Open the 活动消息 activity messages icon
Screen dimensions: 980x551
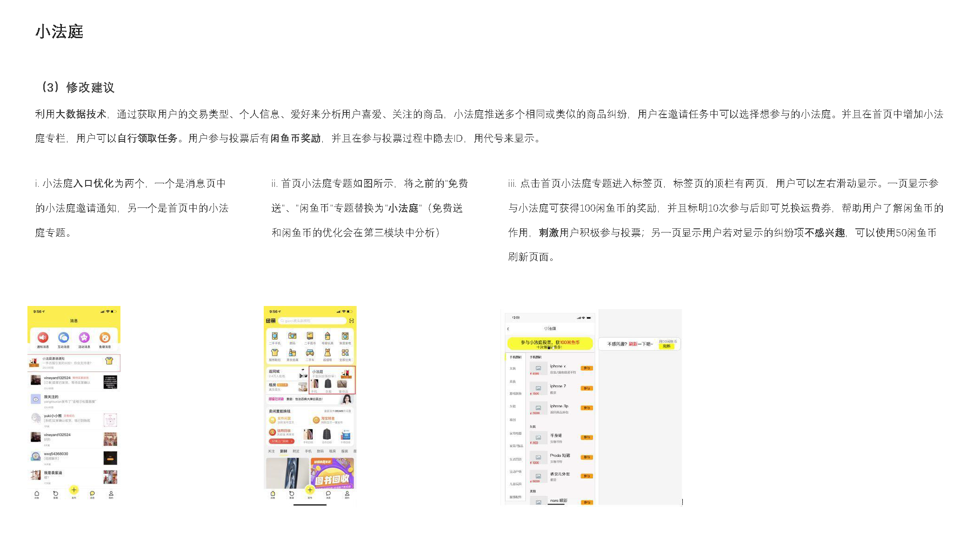[85, 338]
